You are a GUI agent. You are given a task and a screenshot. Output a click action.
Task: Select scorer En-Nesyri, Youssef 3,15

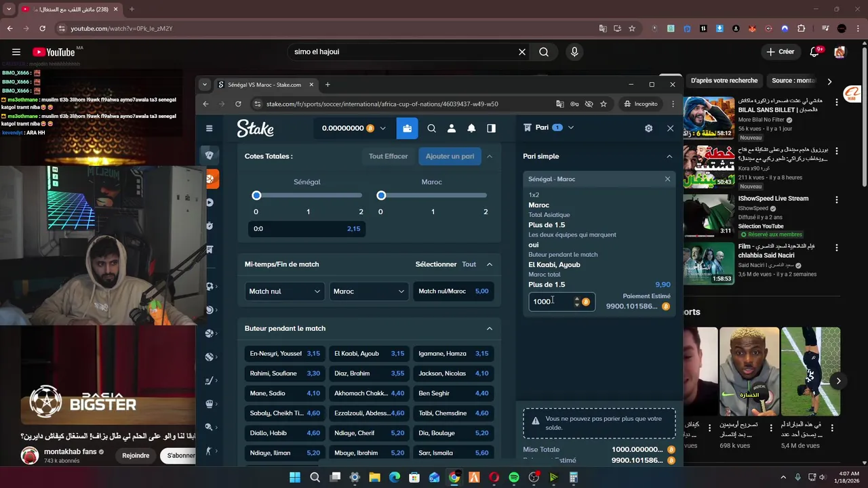[x=285, y=354]
